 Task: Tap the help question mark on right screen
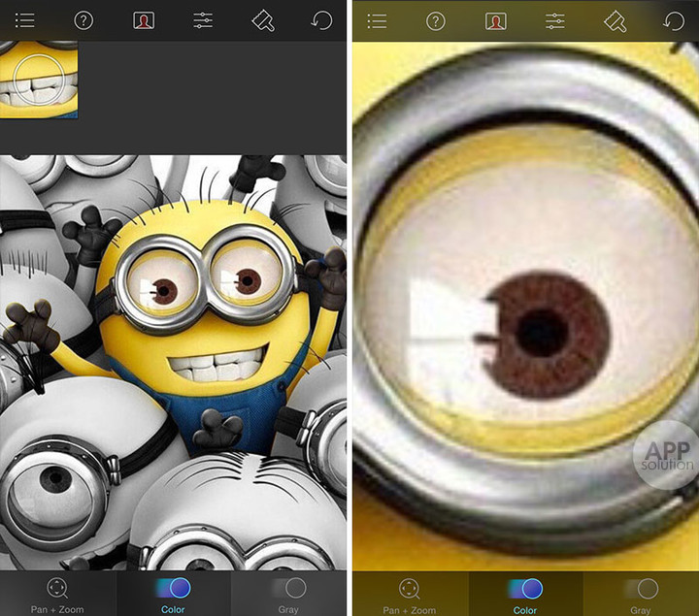click(x=436, y=20)
